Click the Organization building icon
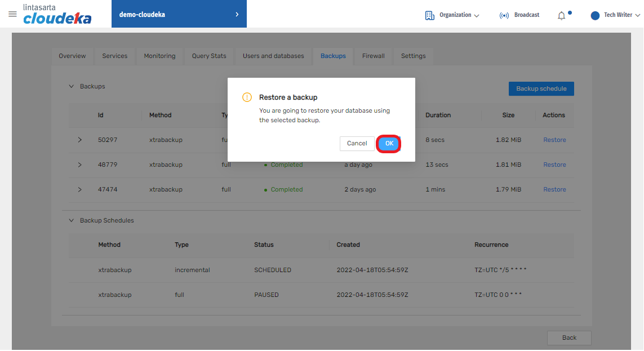Viewport: 644px width, 351px height. coord(430,15)
